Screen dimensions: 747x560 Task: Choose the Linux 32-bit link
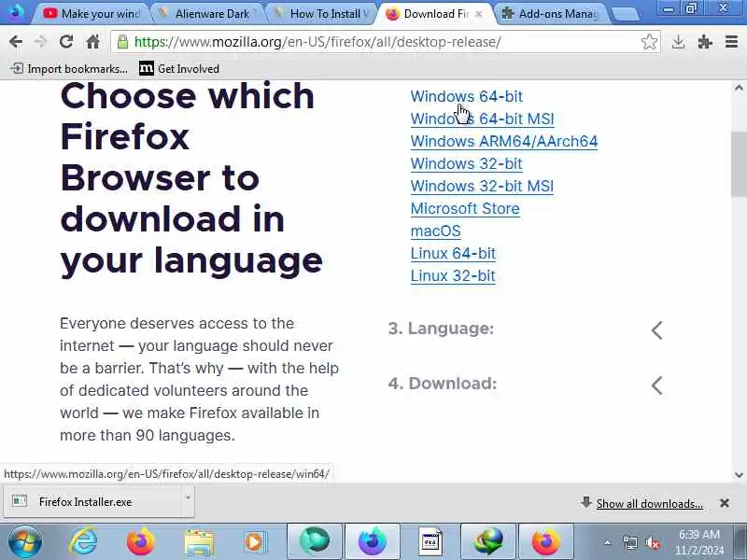pos(453,275)
